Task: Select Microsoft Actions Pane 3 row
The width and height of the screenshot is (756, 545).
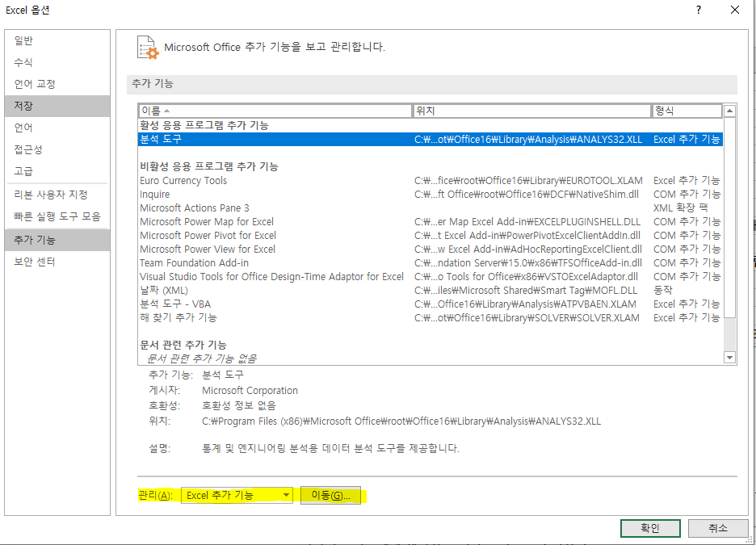Action: [430, 208]
